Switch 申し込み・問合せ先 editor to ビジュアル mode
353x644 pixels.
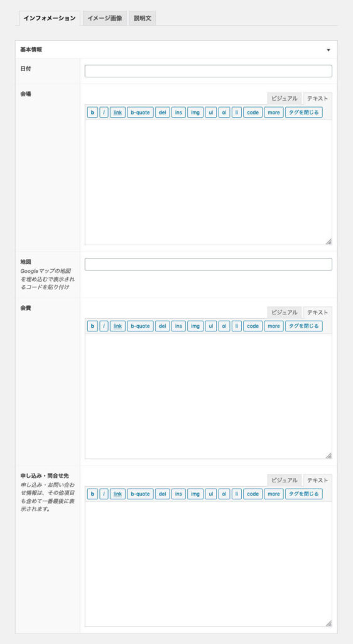click(285, 480)
